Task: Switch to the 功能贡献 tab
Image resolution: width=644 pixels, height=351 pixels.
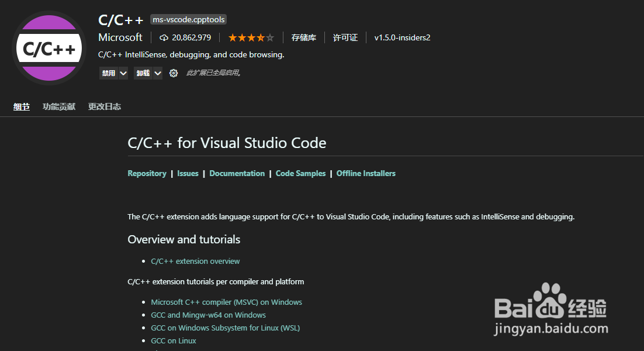Action: point(59,106)
